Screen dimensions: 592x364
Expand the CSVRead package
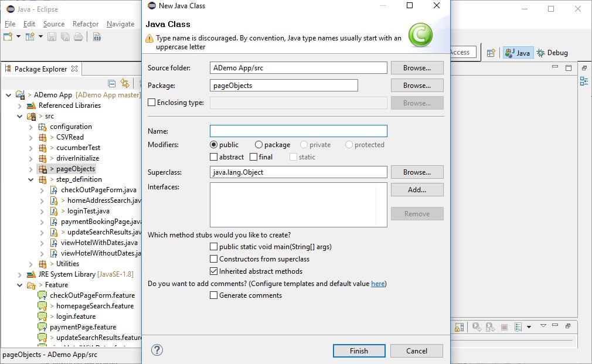(x=31, y=137)
